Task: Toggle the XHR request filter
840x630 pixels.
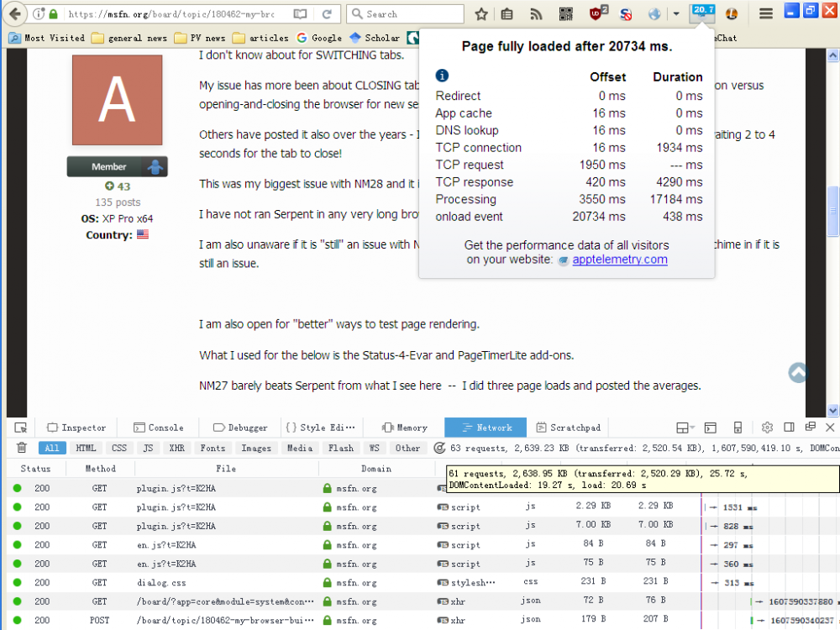Action: pos(176,449)
